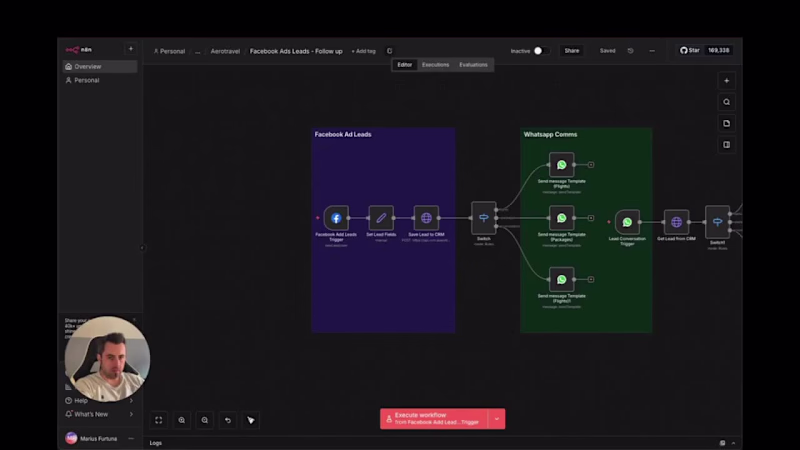Open the canvas search nodes button
800x450 pixels.
(727, 102)
